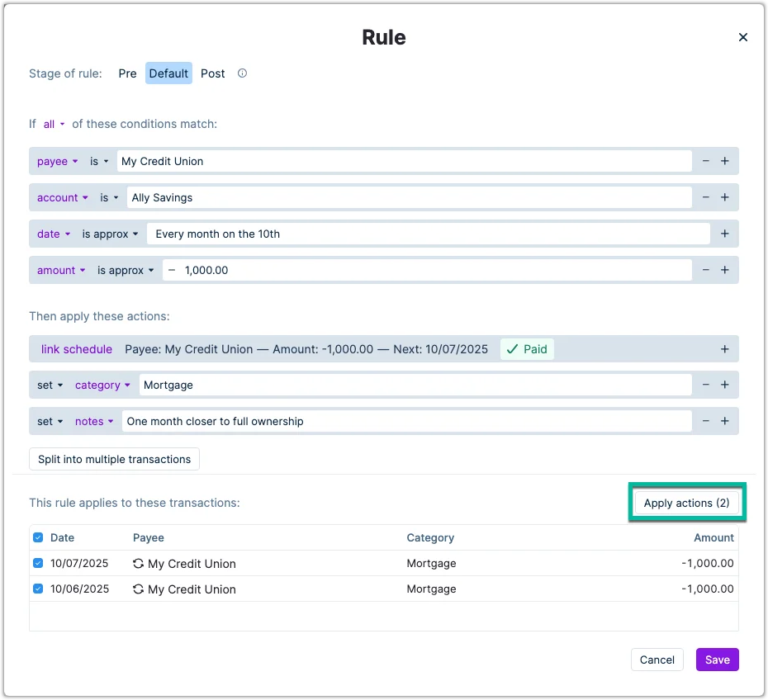Switch the rule stage to Post
This screenshot has height=700, width=768.
[x=212, y=73]
